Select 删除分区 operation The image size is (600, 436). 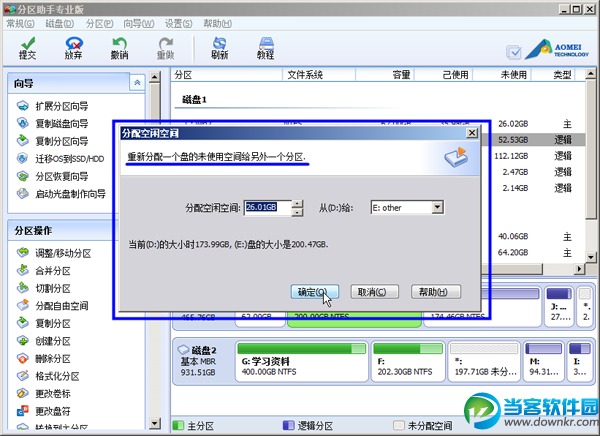pyautogui.click(x=44, y=358)
